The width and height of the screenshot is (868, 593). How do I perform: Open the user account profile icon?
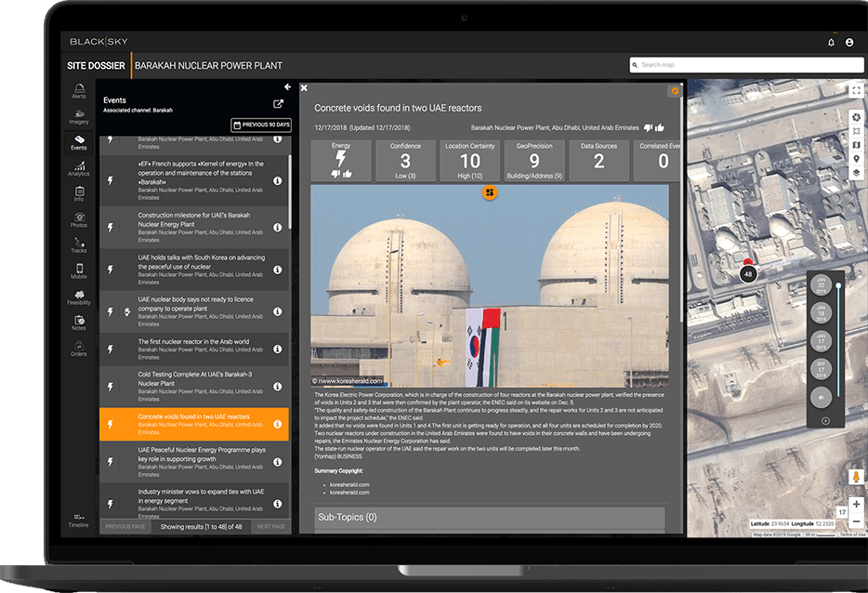849,43
